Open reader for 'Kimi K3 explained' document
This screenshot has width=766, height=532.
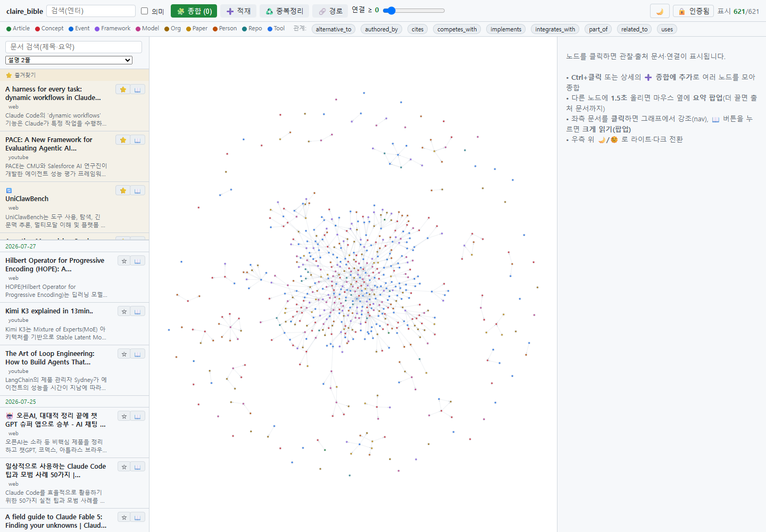click(x=137, y=311)
